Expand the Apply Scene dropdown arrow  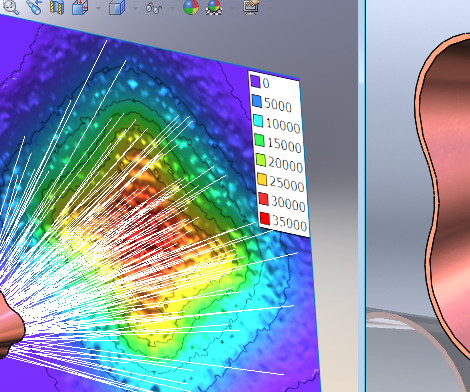(232, 8)
